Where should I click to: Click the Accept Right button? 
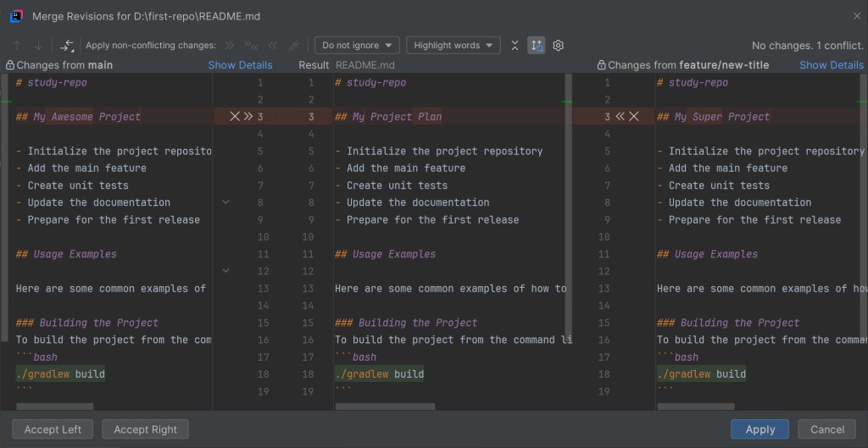click(x=146, y=429)
